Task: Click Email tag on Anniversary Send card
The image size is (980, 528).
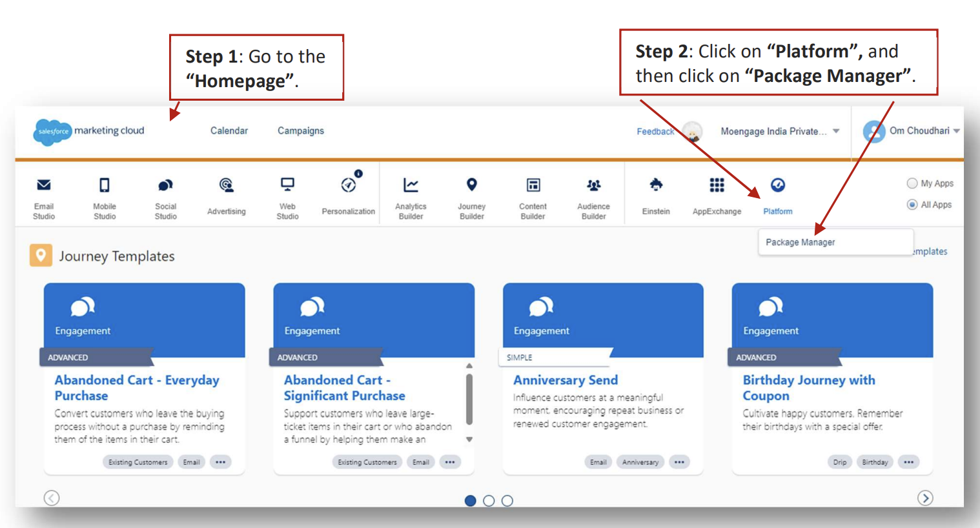Action: click(598, 462)
